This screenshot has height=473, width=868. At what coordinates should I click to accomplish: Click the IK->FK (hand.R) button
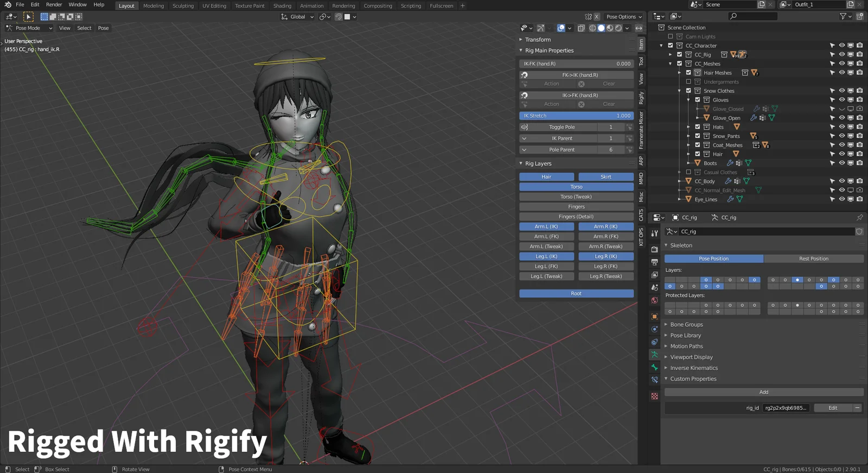point(580,95)
